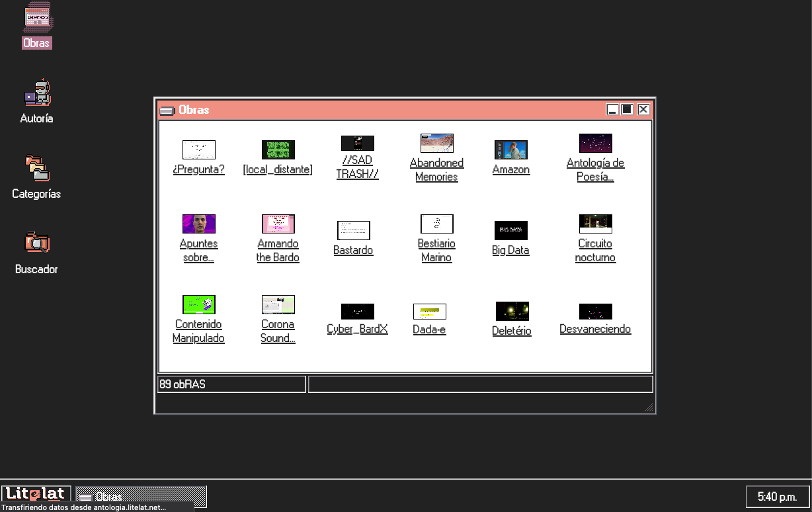Open the Autoría desktop icon
Screen dimensions: 812x512
click(x=36, y=94)
